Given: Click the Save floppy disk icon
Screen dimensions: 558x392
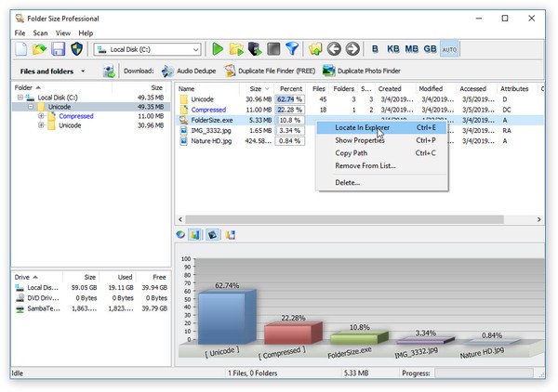Looking at the screenshot, I should [x=58, y=49].
